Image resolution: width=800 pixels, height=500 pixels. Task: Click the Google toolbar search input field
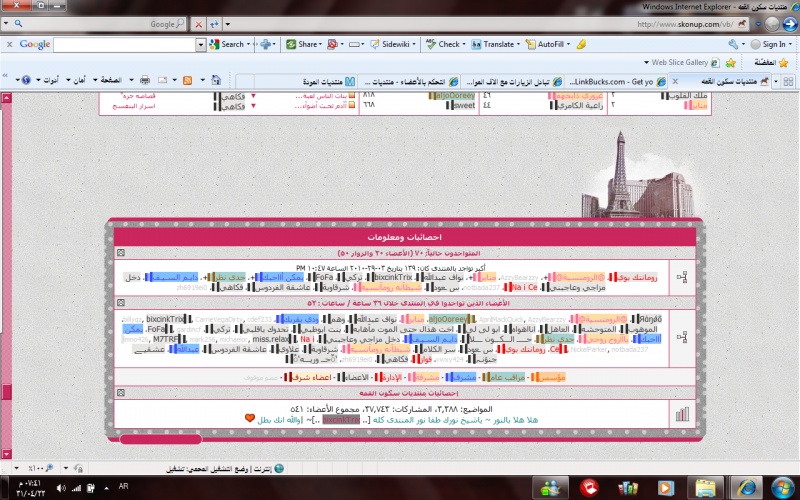click(128, 44)
